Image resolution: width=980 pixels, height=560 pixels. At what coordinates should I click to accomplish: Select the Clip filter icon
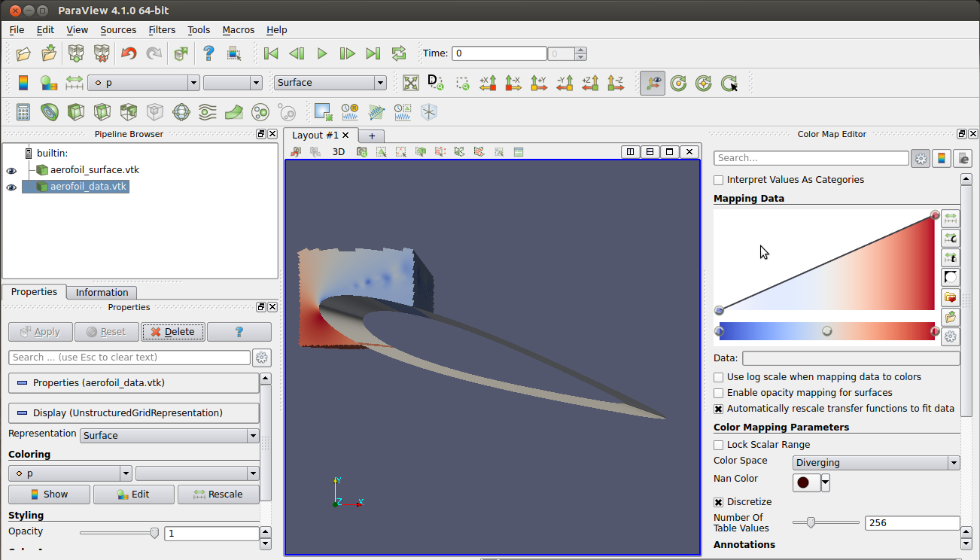click(76, 112)
